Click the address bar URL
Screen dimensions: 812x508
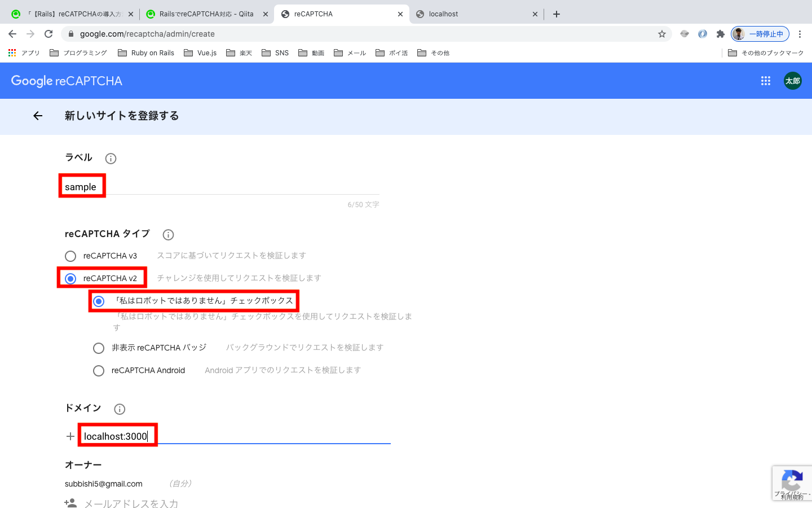point(147,34)
